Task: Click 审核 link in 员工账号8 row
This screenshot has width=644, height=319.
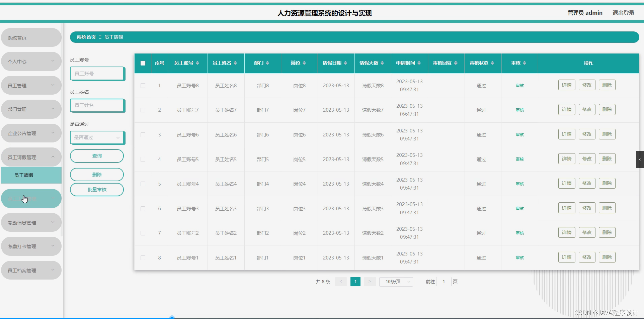Action: 520,86
